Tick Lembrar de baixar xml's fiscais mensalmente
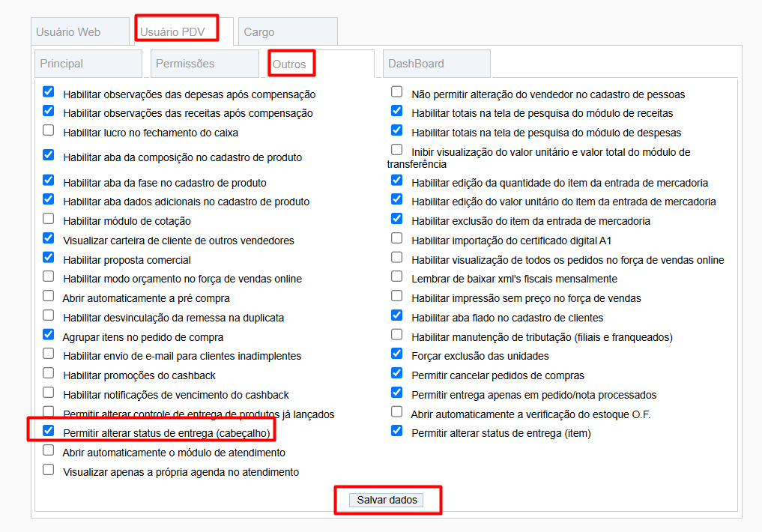The image size is (762, 532). (396, 276)
